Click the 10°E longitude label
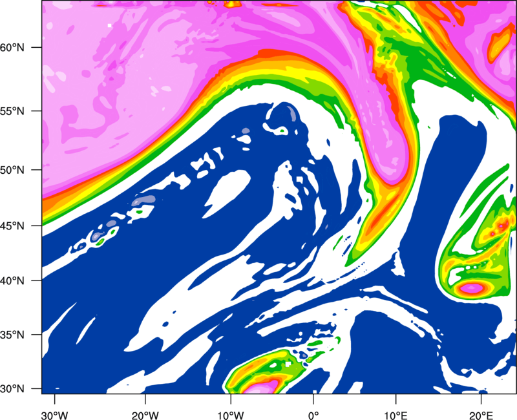 click(396, 415)
